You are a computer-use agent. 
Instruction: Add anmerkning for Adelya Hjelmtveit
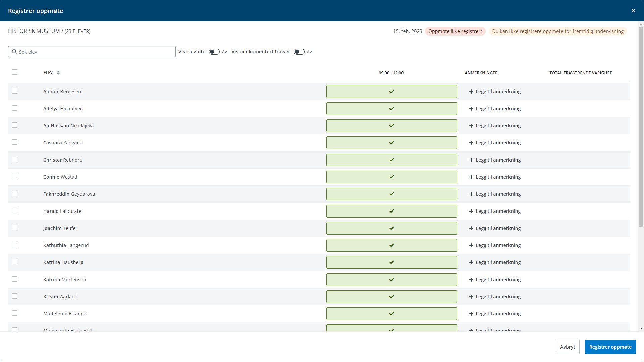pos(495,109)
